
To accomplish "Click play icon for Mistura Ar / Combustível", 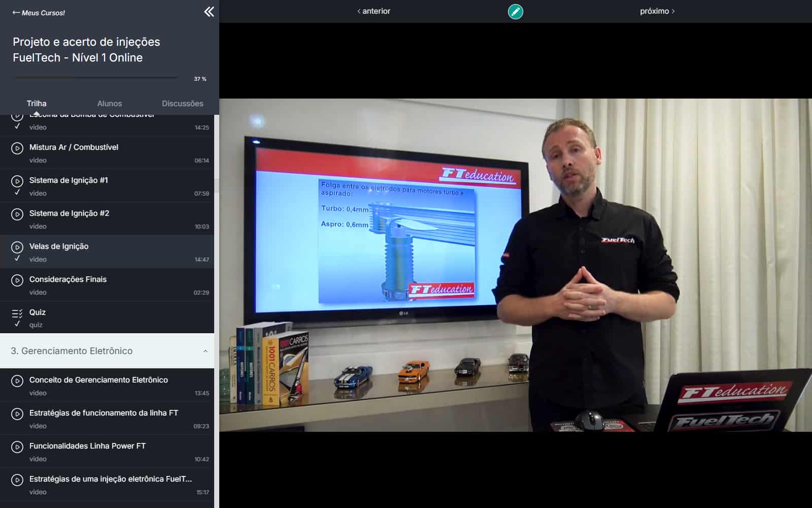I will pyautogui.click(x=17, y=148).
